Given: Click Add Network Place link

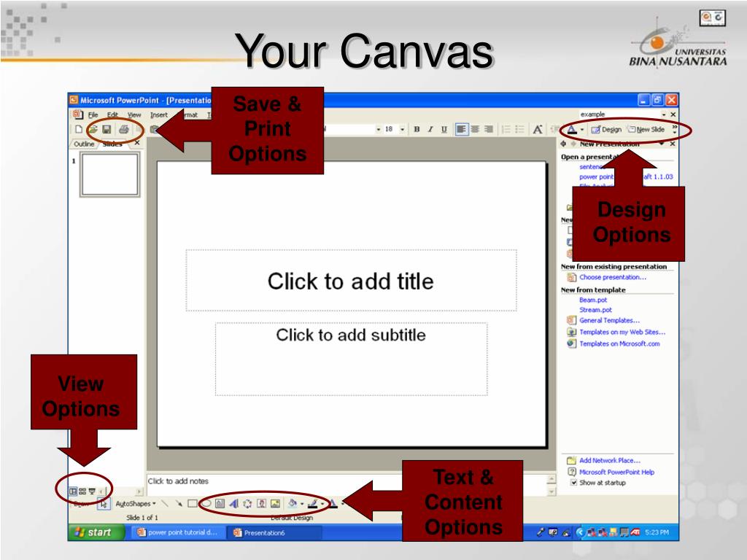Looking at the screenshot, I should [610, 461].
